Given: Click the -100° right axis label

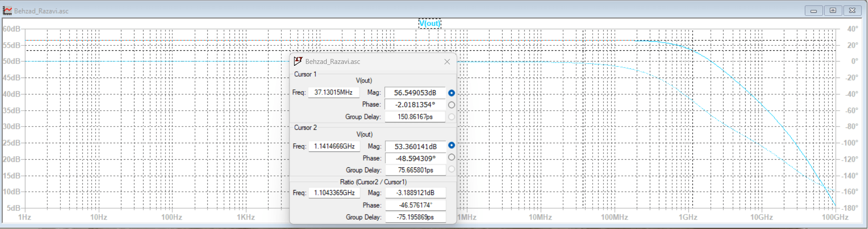Looking at the screenshot, I should coord(851,143).
